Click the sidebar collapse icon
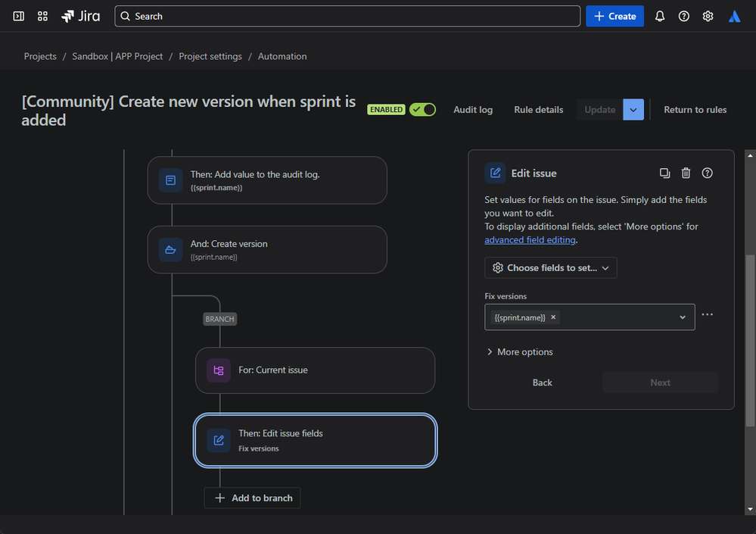 click(19, 16)
